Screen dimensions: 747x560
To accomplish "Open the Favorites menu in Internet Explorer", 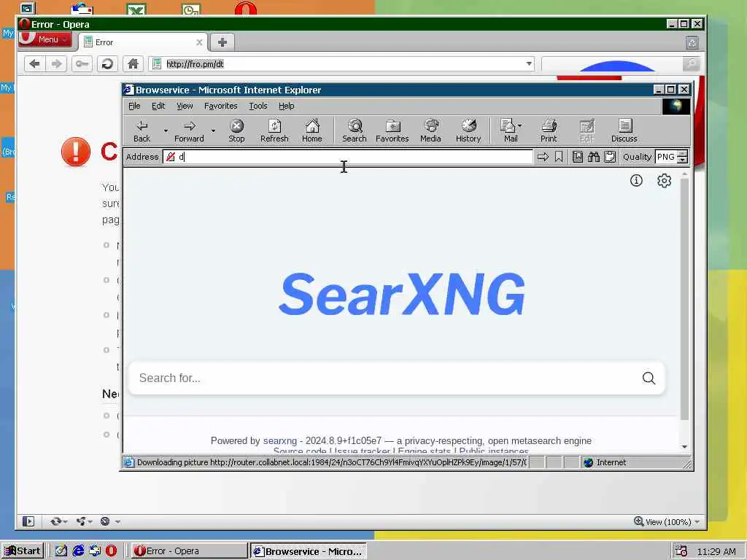I will pyautogui.click(x=220, y=106).
